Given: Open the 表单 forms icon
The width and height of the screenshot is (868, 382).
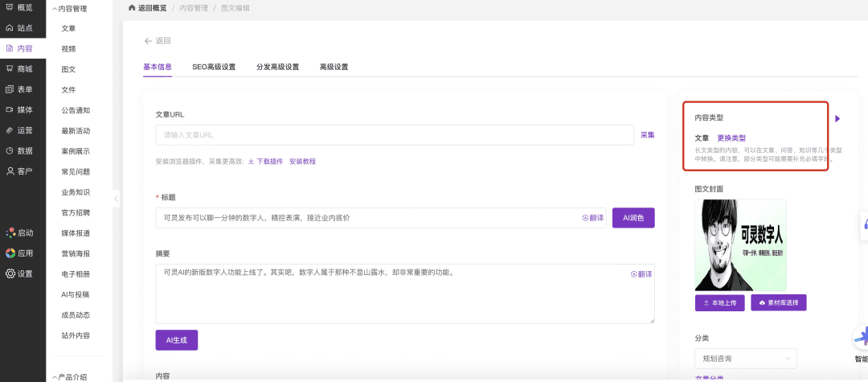Looking at the screenshot, I should (10, 90).
